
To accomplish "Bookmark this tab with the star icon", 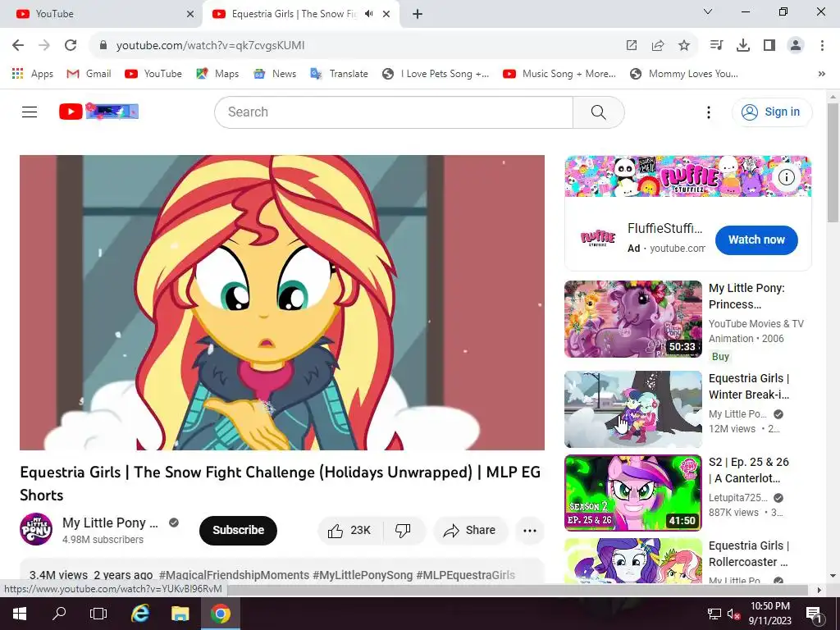I will pyautogui.click(x=684, y=46).
